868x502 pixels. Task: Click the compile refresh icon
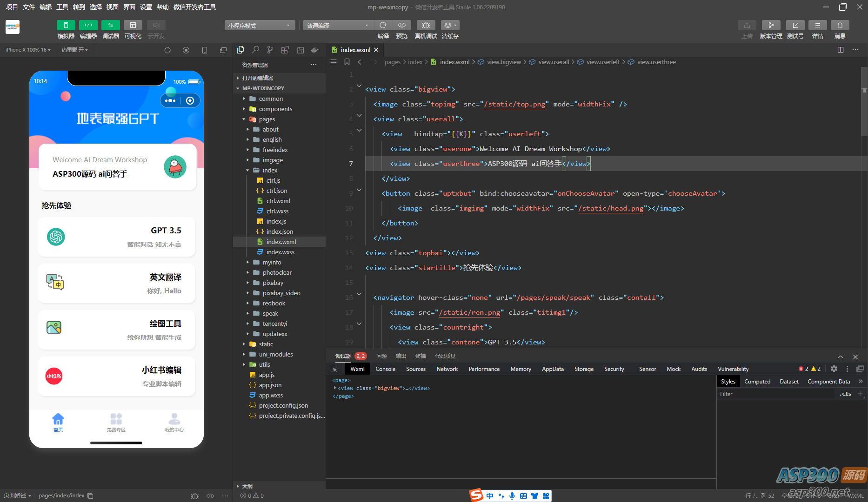[x=383, y=26]
